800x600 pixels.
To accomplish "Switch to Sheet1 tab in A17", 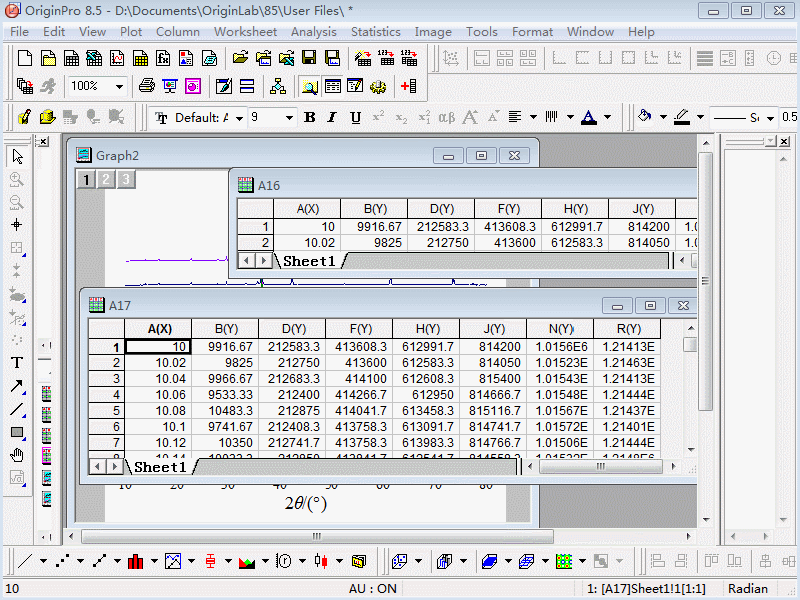I will (x=160, y=467).
